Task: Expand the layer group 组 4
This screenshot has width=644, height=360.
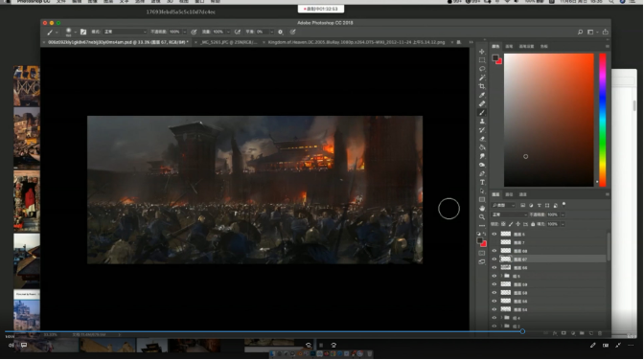Action: tap(501, 318)
